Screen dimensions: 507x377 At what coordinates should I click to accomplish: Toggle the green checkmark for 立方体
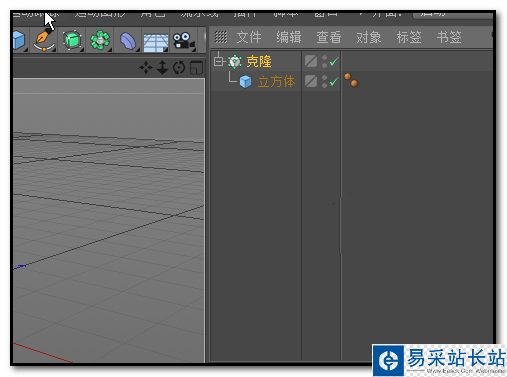[334, 81]
